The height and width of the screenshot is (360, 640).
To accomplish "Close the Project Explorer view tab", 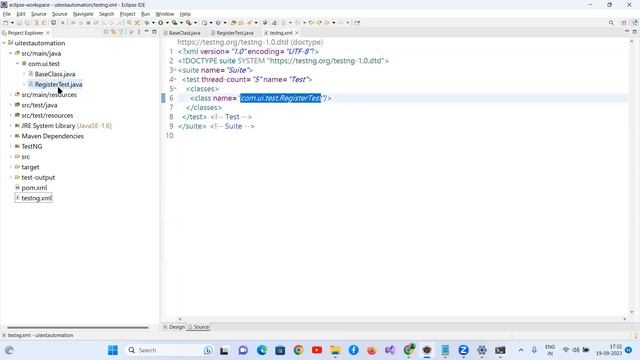I will pyautogui.click(x=48, y=33).
